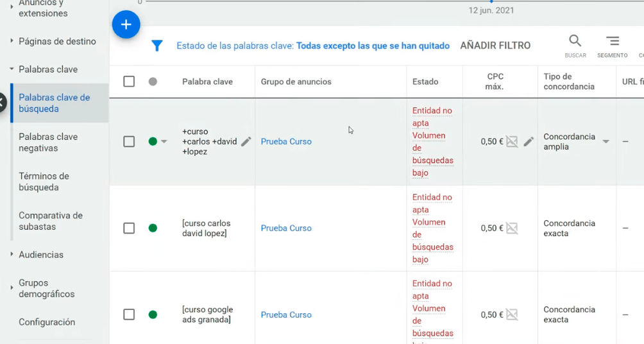Check the [curso carlos david lopez] row
644x344 pixels.
129,228
